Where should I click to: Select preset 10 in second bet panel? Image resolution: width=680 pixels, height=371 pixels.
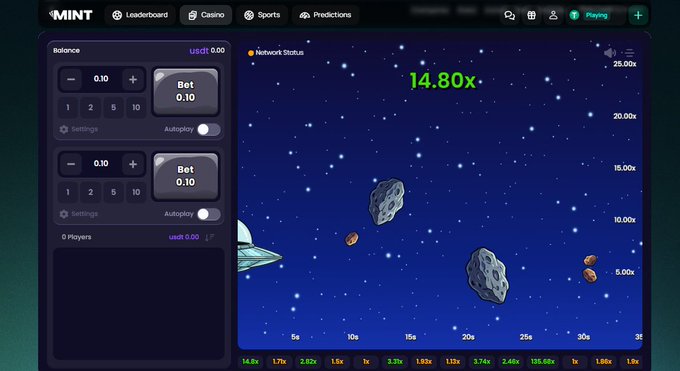[x=136, y=192]
